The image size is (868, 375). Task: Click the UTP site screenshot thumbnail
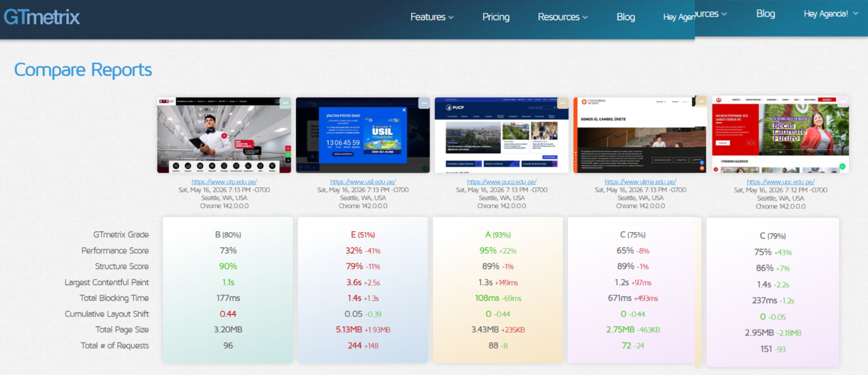[x=224, y=135]
